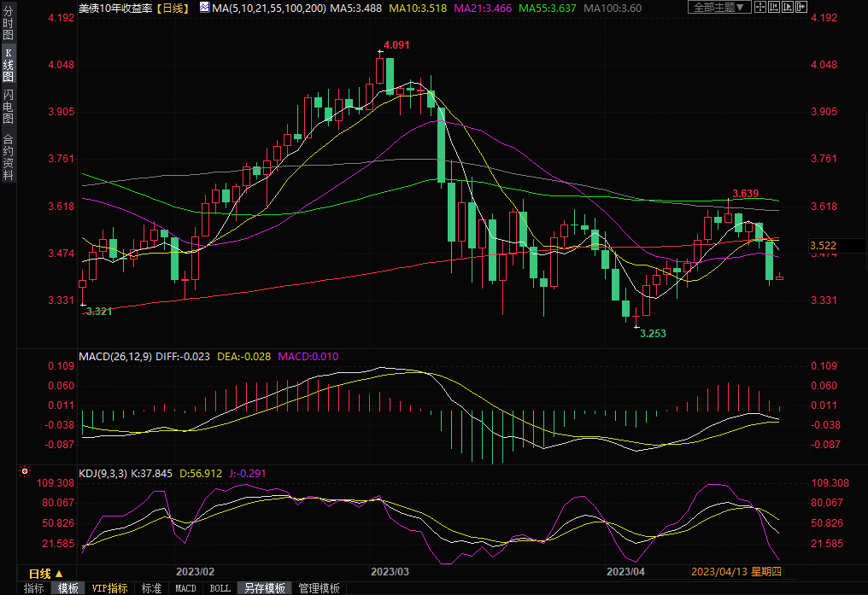Click the 另存模板 button
The image size is (868, 595).
[264, 588]
